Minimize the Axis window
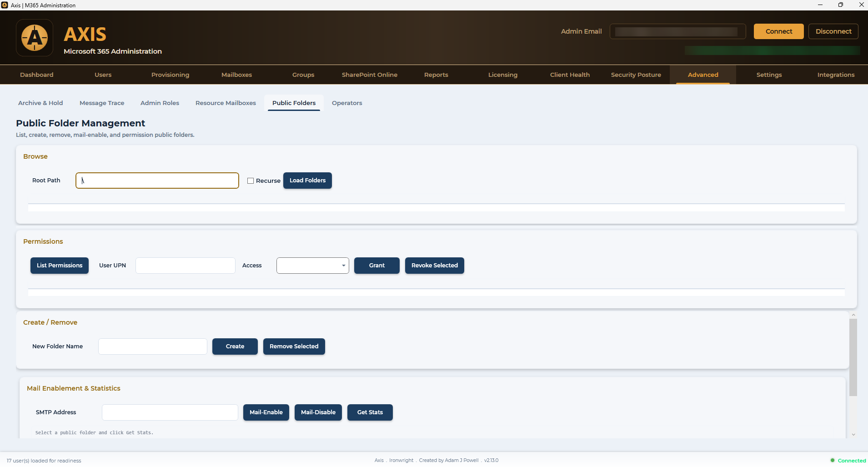Image resolution: width=868 pixels, height=467 pixels. coord(820,5)
